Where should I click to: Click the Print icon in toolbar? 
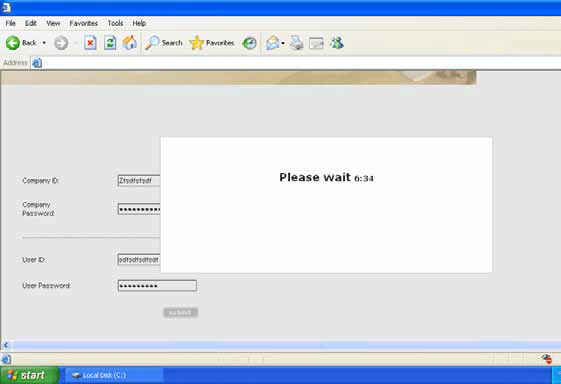tap(297, 43)
